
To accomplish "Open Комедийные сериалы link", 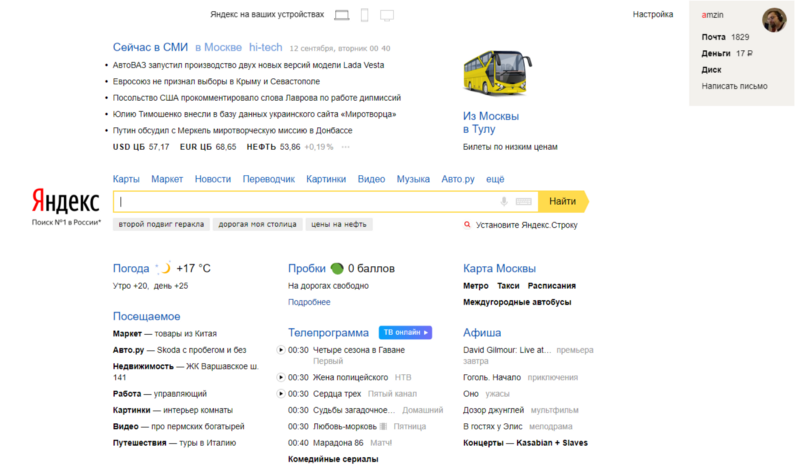I will 333,459.
